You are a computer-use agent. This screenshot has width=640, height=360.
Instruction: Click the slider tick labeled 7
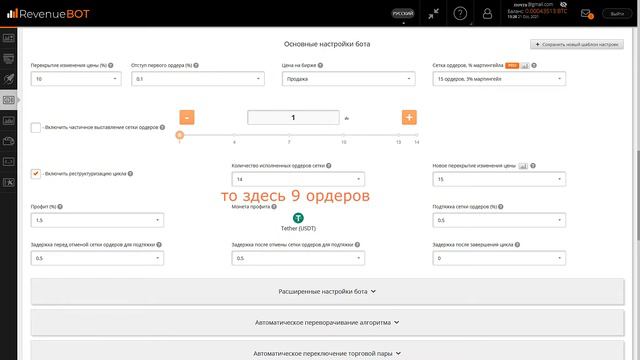point(289,142)
